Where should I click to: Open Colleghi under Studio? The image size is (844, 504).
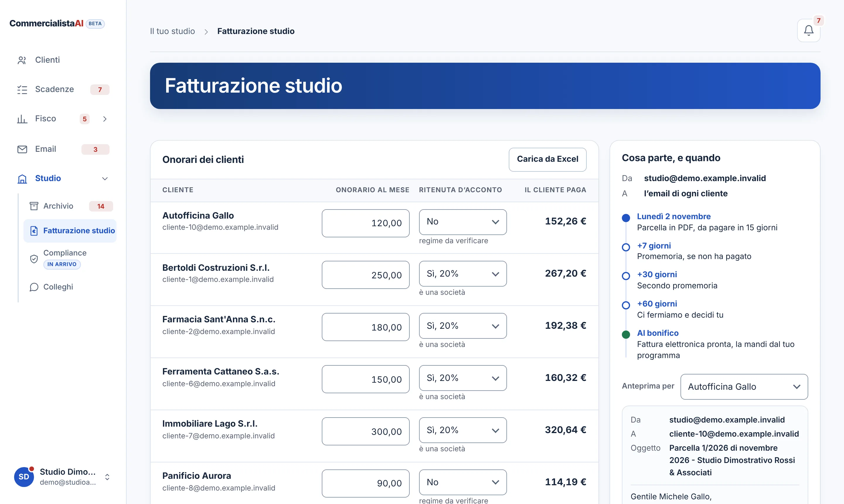click(x=70, y=287)
